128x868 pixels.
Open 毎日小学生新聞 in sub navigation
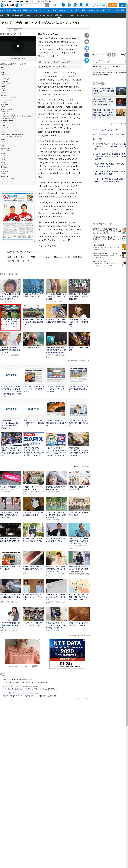pyautogui.click(x=17, y=15)
